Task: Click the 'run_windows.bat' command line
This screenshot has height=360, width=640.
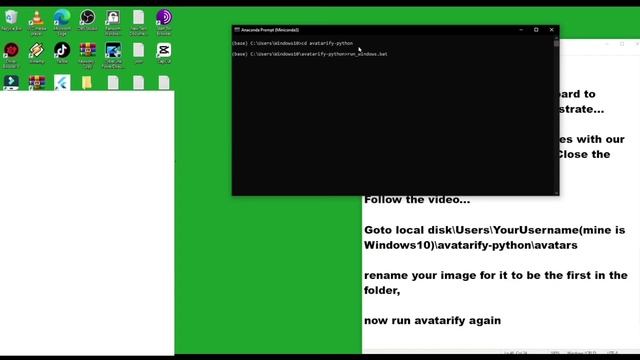Action: [309, 54]
